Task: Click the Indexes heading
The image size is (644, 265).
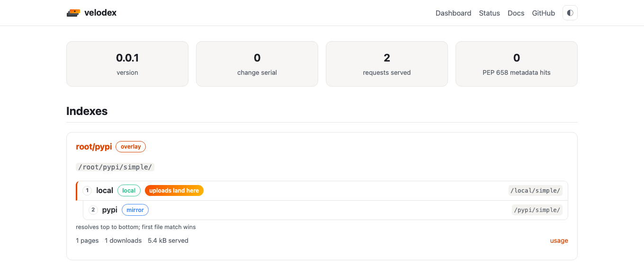Action: click(87, 111)
